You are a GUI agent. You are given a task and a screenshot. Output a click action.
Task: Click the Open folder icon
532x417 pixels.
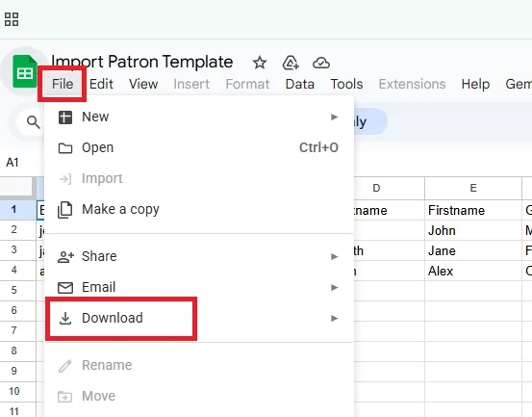coord(65,148)
